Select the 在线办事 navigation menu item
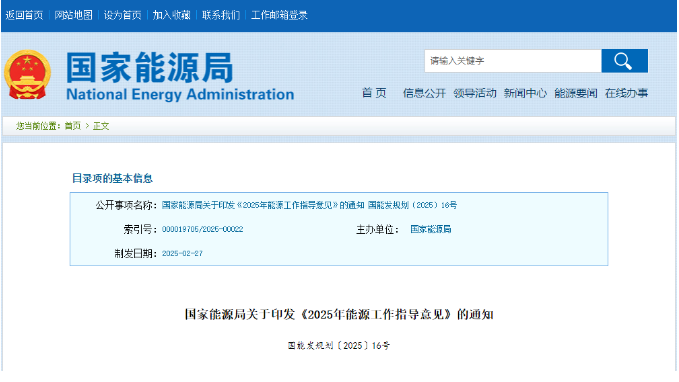Viewport: 679px width, 382px height. (x=627, y=93)
